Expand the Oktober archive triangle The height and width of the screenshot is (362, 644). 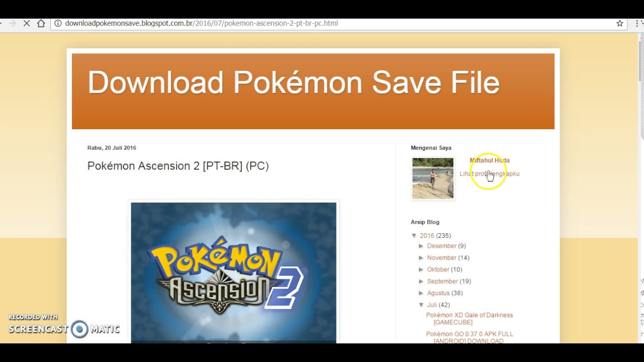[x=422, y=269]
